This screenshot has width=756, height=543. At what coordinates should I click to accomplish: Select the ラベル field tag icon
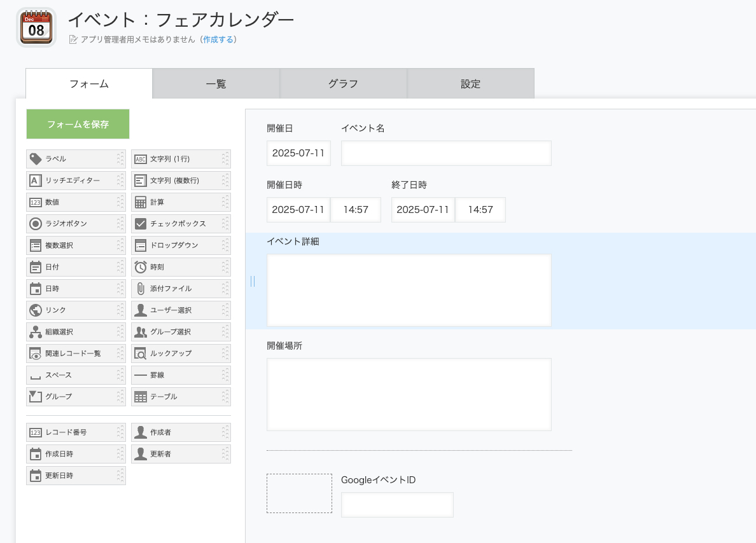point(35,158)
